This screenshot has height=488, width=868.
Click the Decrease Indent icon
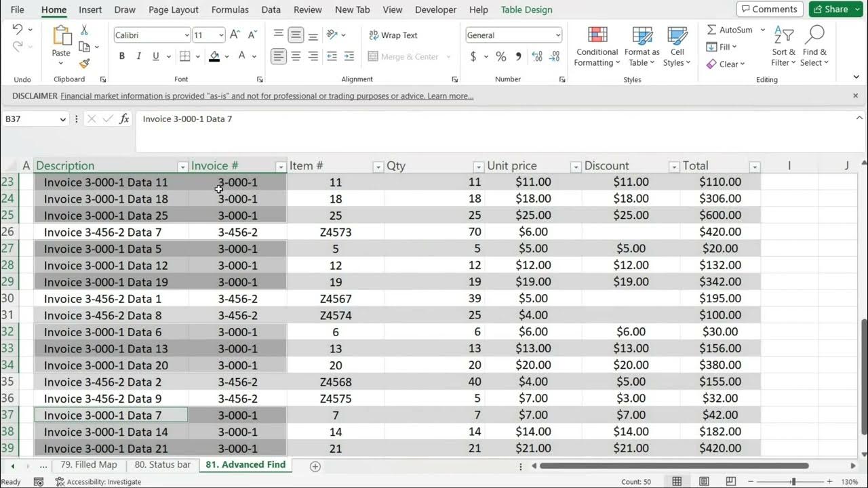pos(332,56)
